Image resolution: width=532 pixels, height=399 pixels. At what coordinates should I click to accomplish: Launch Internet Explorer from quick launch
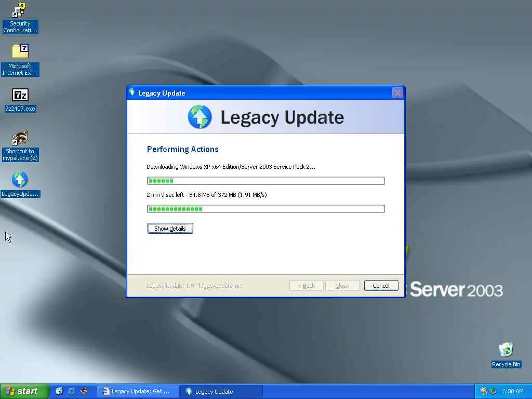pos(72,391)
